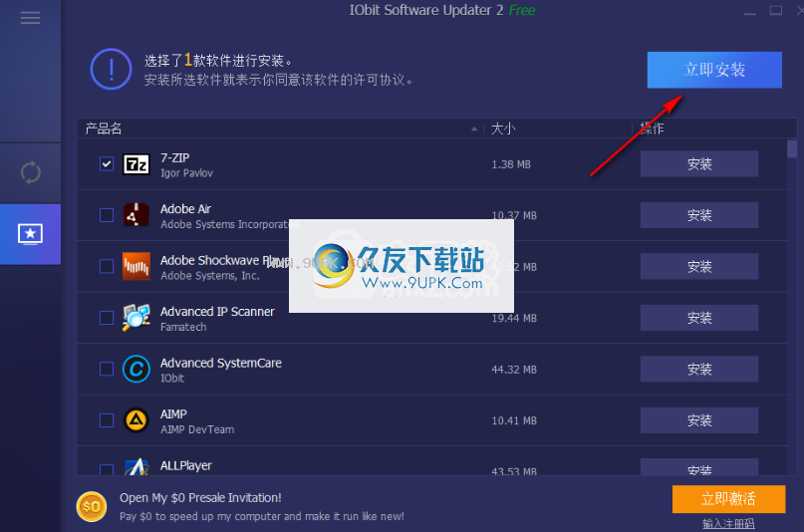Click the 10.41 MB size value
This screenshot has width=804, height=532.
tap(514, 420)
